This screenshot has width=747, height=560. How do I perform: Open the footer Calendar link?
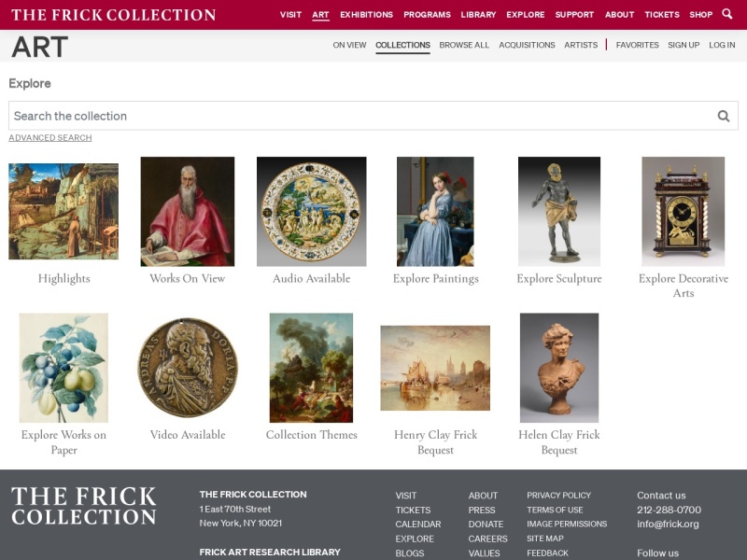(417, 525)
